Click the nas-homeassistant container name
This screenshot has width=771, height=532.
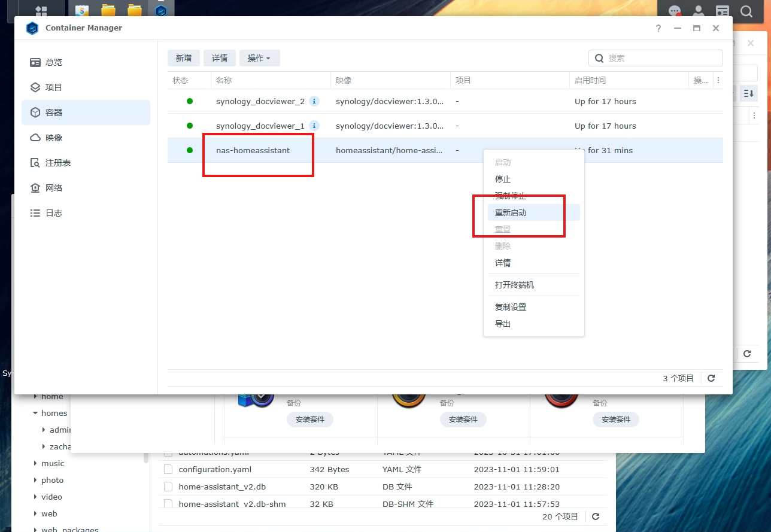coord(253,150)
